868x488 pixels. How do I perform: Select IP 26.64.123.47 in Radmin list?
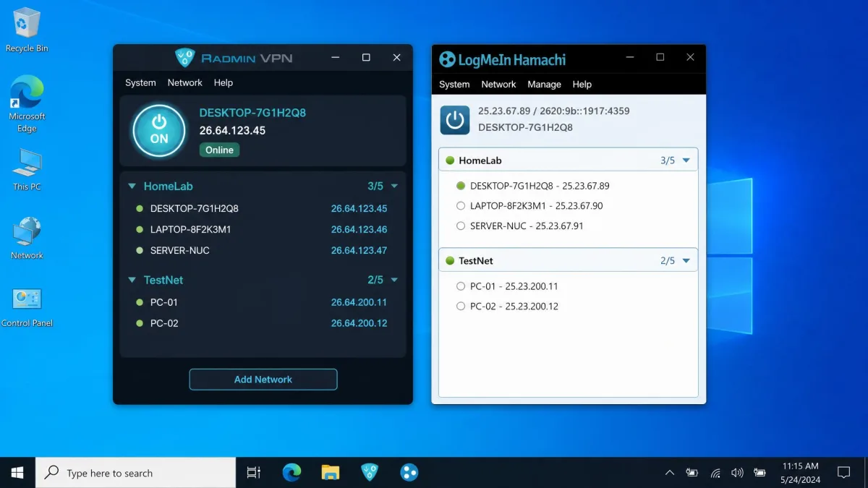pyautogui.click(x=359, y=251)
